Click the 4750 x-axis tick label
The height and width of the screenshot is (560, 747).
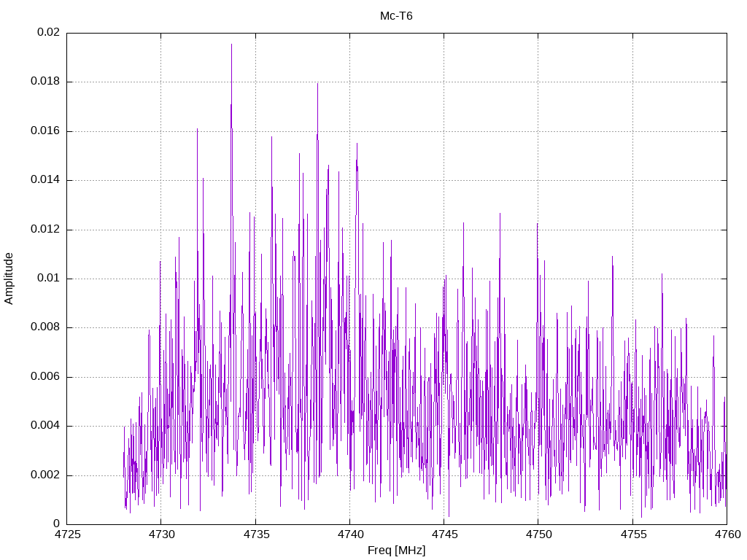539,534
